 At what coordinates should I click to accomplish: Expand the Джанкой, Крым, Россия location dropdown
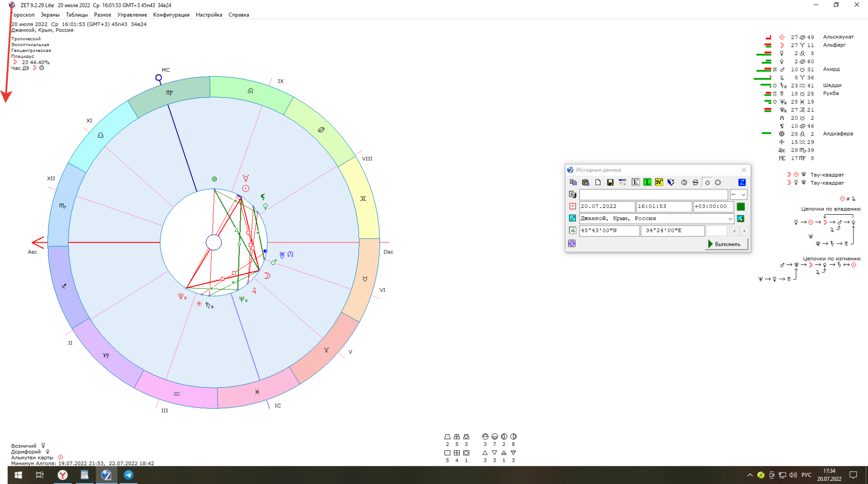pyautogui.click(x=730, y=219)
